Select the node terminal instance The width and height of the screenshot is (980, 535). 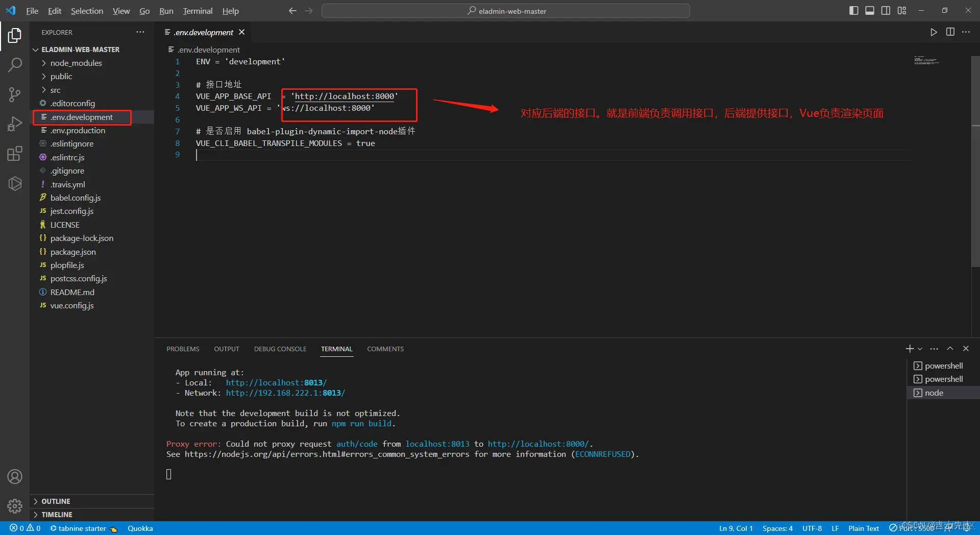943,393
